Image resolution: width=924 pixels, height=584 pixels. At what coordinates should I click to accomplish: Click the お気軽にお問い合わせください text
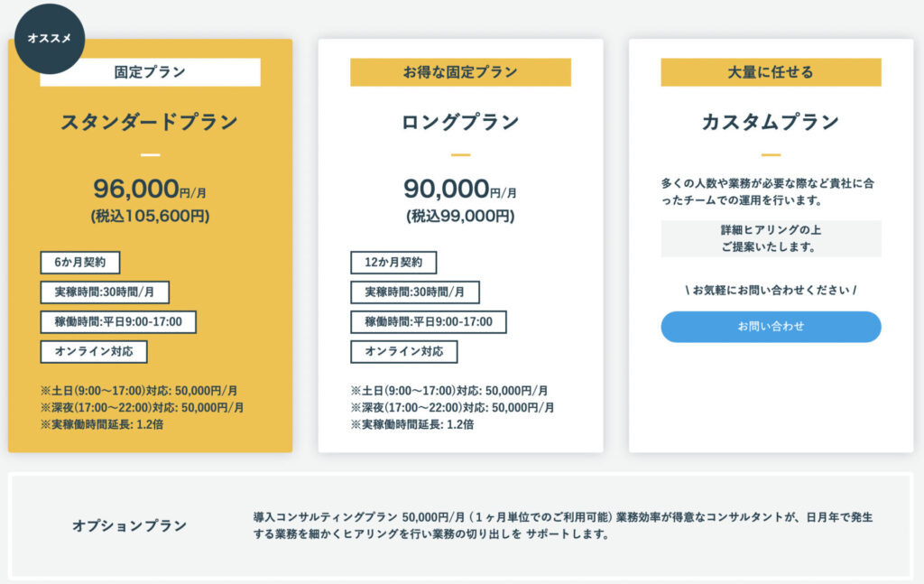click(x=771, y=290)
